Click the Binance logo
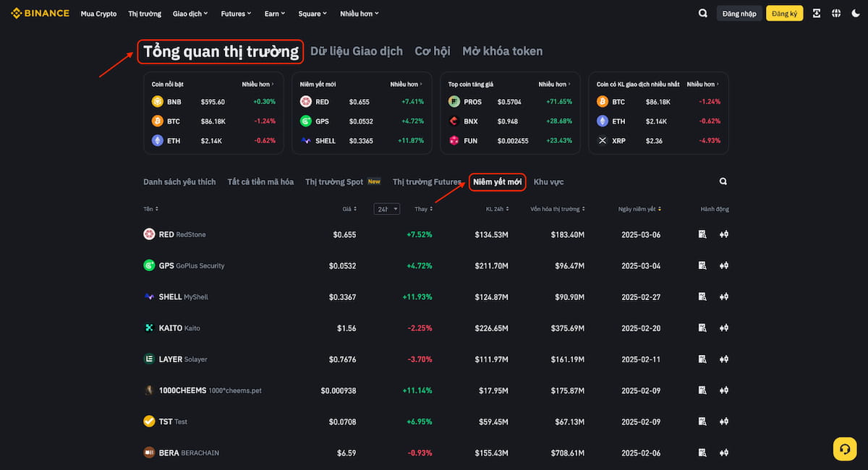Image resolution: width=868 pixels, height=470 pixels. (40, 13)
